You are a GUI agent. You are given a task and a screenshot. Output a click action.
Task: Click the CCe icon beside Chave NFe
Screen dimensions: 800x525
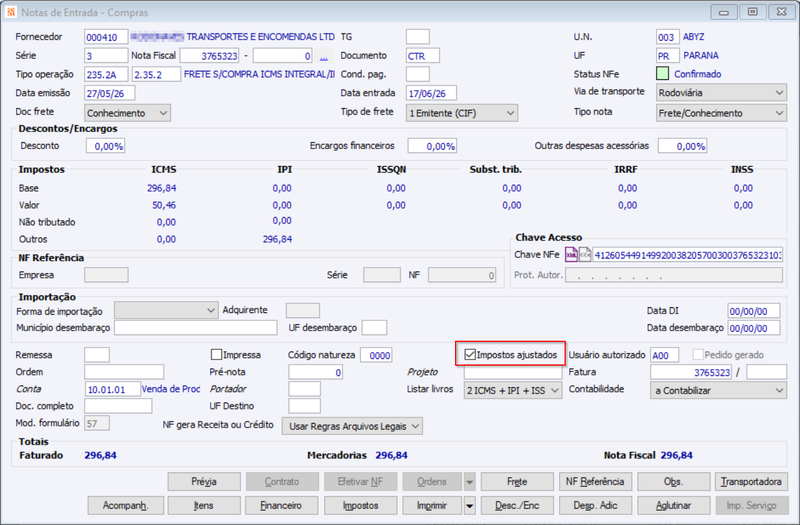(x=585, y=254)
